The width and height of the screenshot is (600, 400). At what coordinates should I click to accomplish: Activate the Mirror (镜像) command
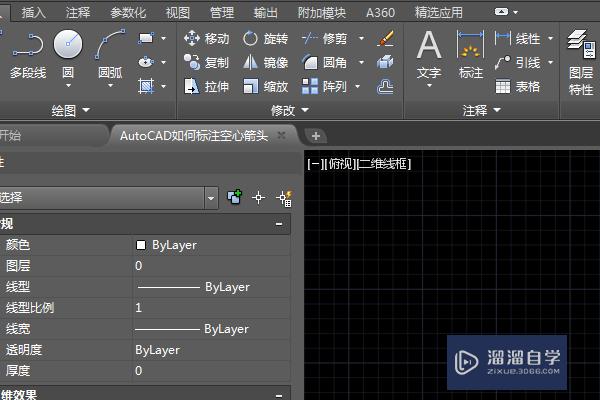(266, 62)
